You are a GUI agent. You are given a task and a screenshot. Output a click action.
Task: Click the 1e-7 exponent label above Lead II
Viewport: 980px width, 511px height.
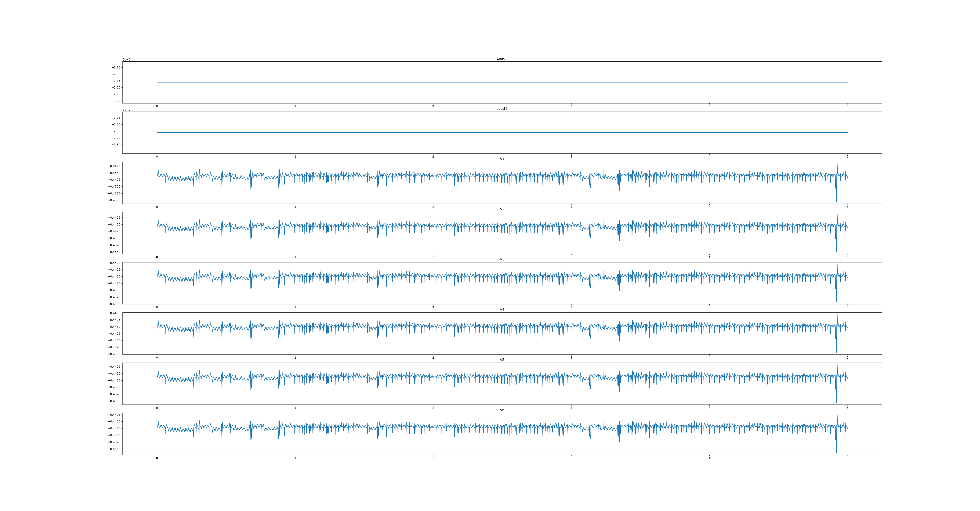point(126,110)
